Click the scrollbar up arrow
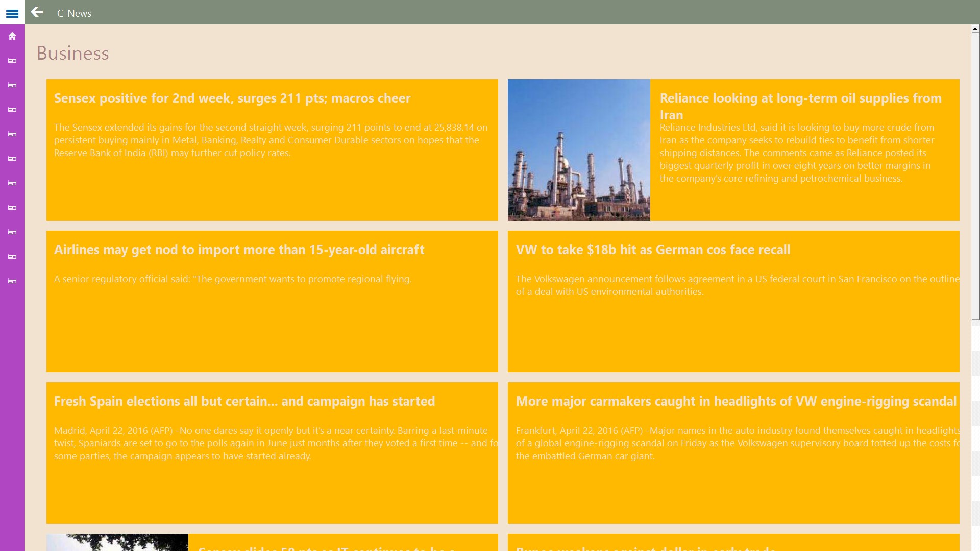980x551 pixels. pyautogui.click(x=975, y=30)
